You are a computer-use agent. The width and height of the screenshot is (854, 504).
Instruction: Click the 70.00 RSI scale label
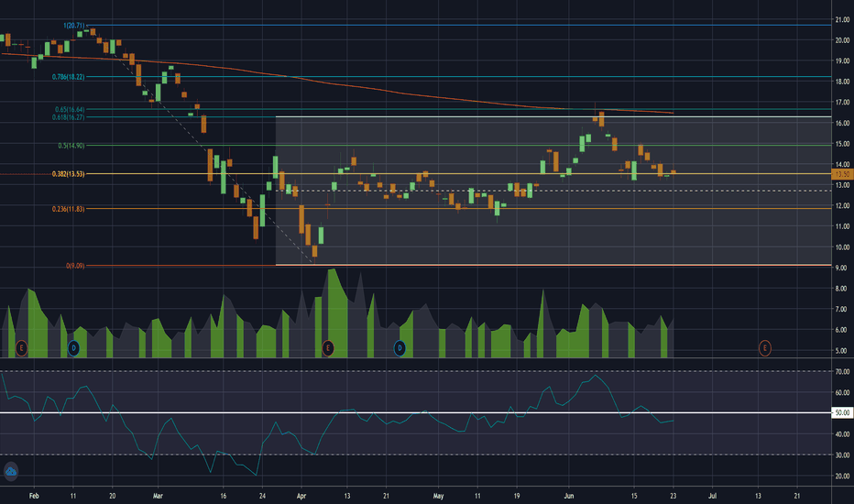[843, 372]
